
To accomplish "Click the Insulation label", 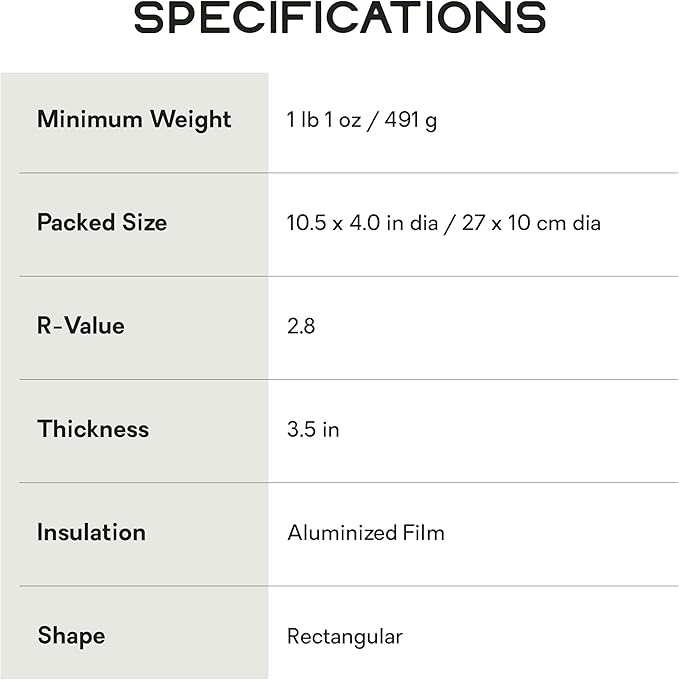I will point(91,532).
